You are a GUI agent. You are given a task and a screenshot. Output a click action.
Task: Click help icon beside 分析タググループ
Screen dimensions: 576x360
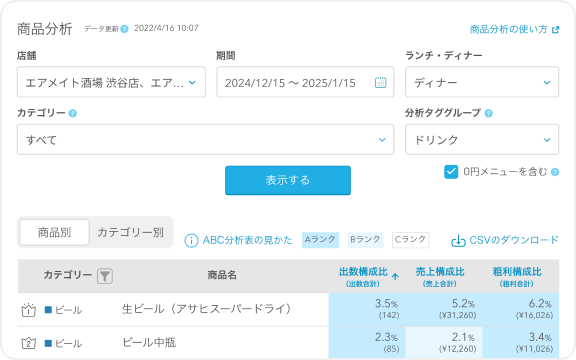click(489, 113)
